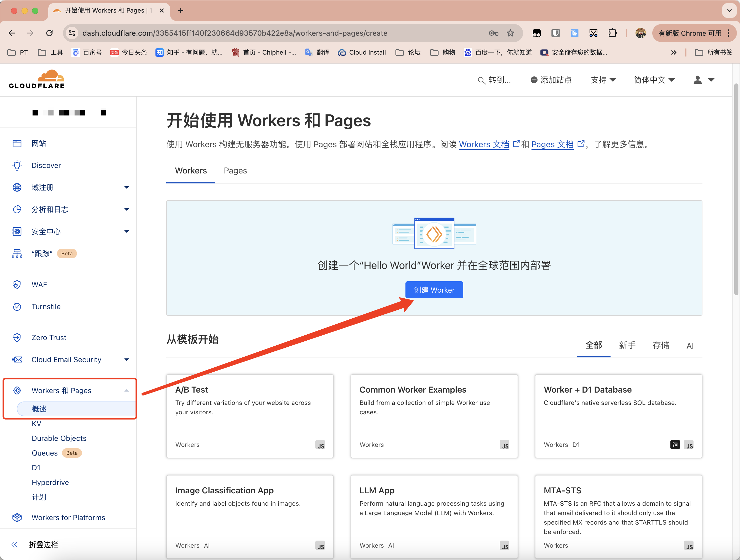Click the D1 database icon on Worker + D1 card
This screenshot has width=740, height=560.
coord(675,445)
